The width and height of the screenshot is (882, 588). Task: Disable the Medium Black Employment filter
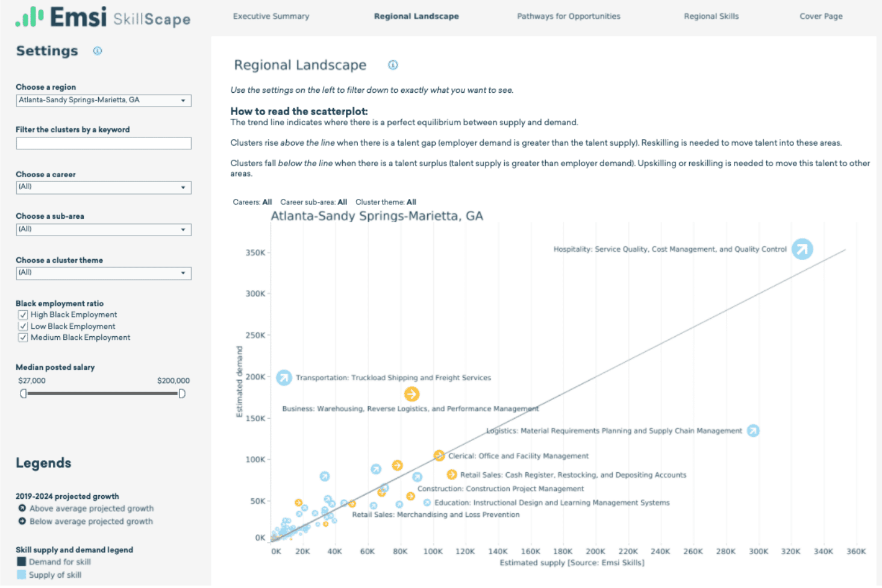(23, 337)
